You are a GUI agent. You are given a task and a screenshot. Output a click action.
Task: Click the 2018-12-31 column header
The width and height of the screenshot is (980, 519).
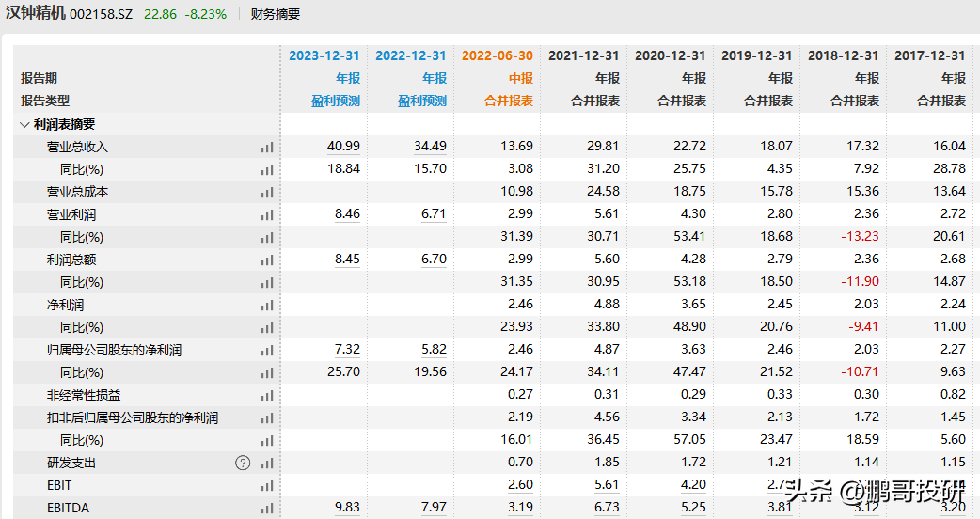(843, 55)
